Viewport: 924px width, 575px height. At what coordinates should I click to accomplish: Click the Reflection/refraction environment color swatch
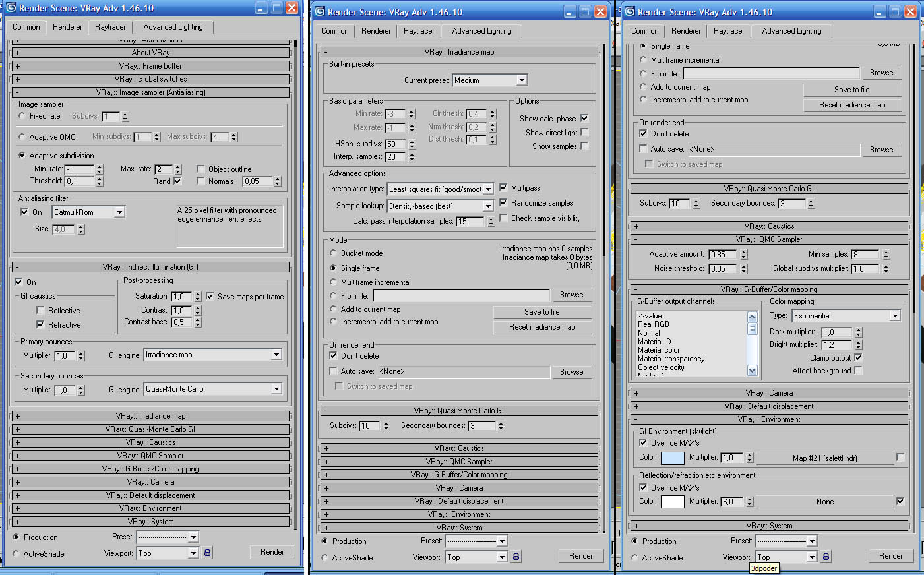click(x=672, y=502)
